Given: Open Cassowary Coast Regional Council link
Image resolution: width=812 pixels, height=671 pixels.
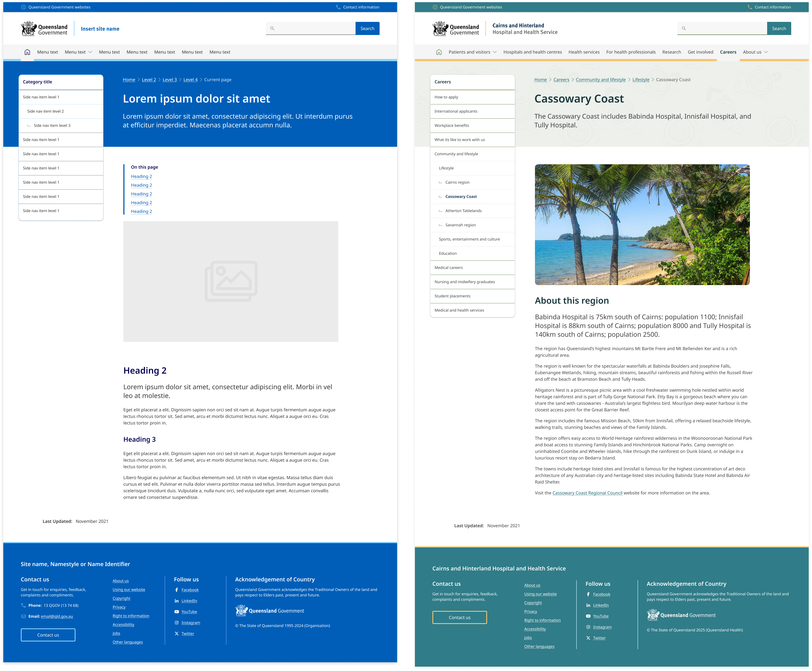Looking at the screenshot, I should [x=587, y=493].
